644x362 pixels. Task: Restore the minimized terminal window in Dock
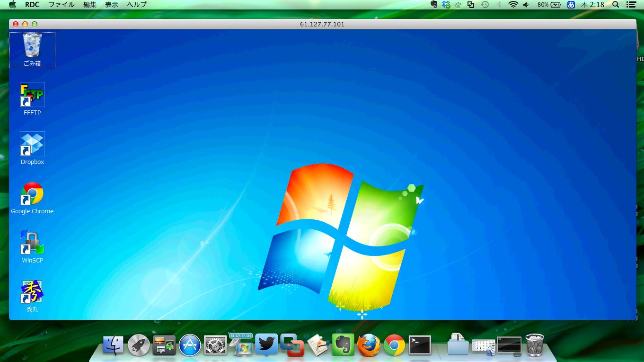(x=509, y=346)
